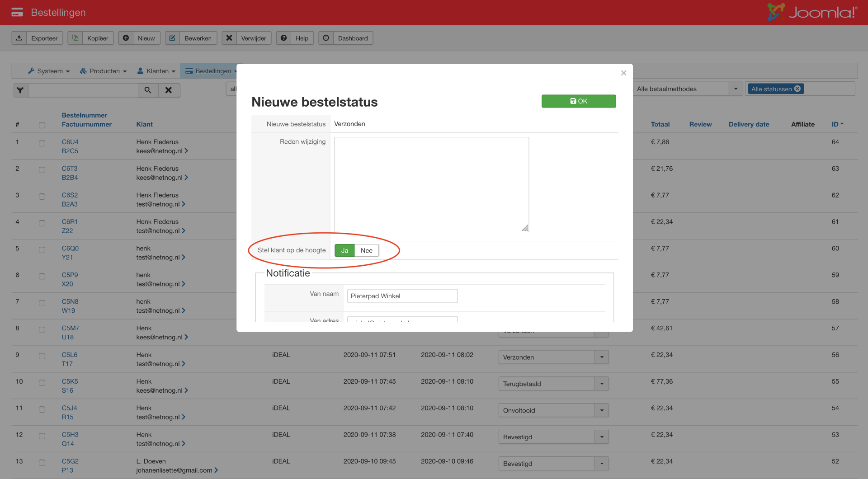Click the Help question mark icon

click(283, 38)
